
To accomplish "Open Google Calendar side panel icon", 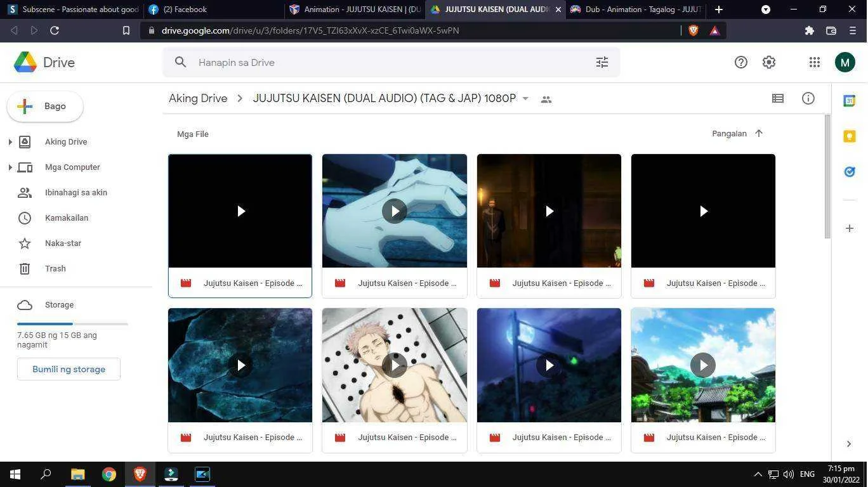I will [x=850, y=100].
